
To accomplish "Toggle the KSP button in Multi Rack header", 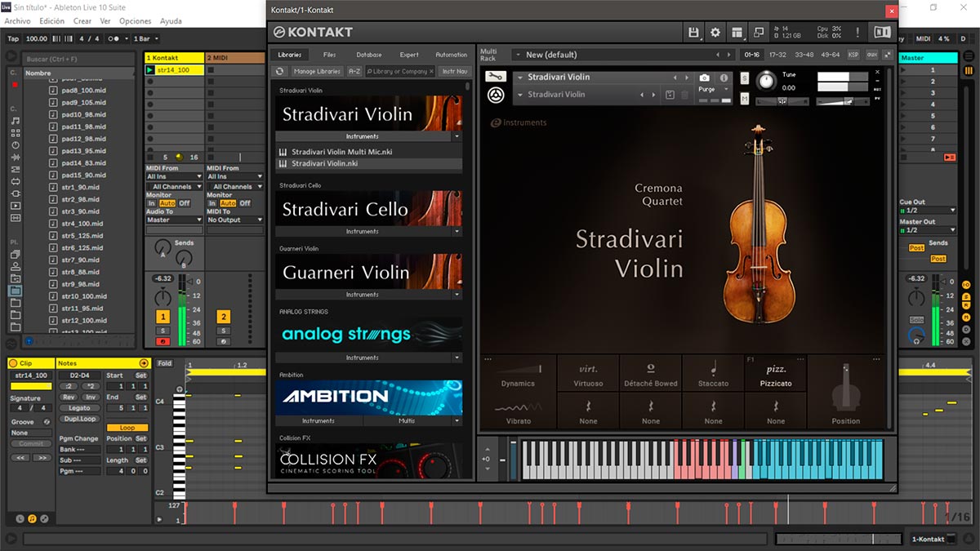I will pyautogui.click(x=853, y=55).
